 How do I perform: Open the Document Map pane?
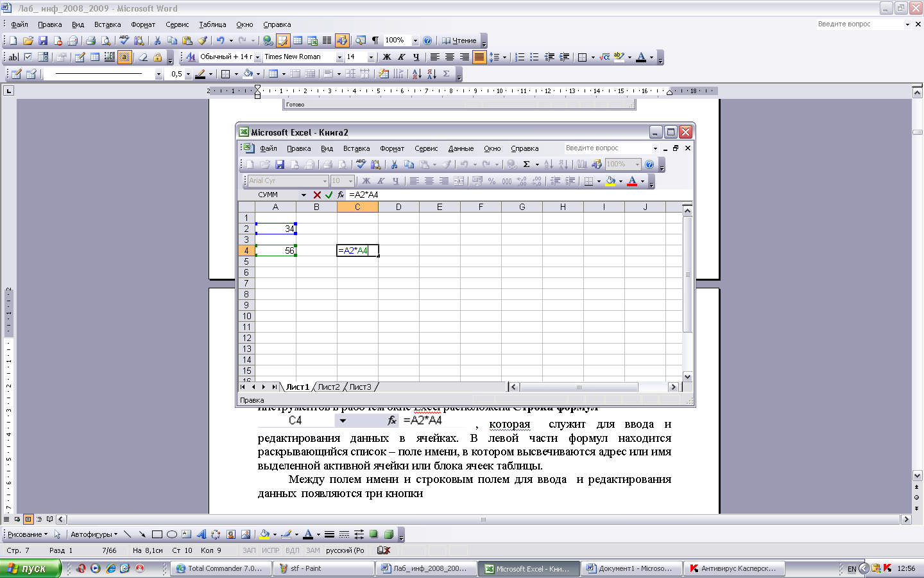coord(361,40)
